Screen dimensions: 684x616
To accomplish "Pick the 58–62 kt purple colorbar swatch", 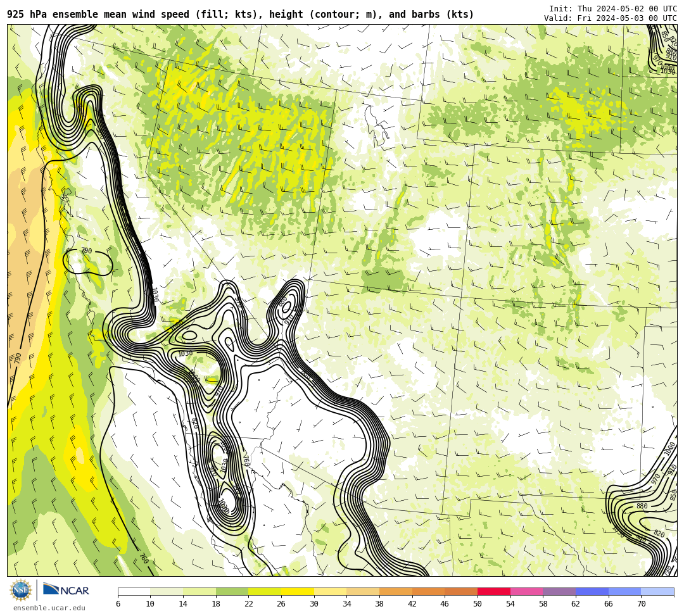I will coord(559,591).
